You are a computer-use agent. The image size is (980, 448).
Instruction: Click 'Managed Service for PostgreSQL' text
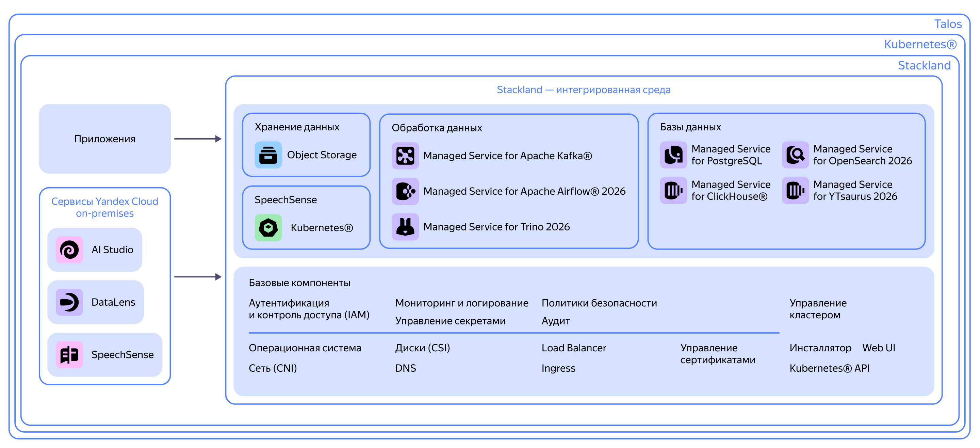click(x=731, y=155)
